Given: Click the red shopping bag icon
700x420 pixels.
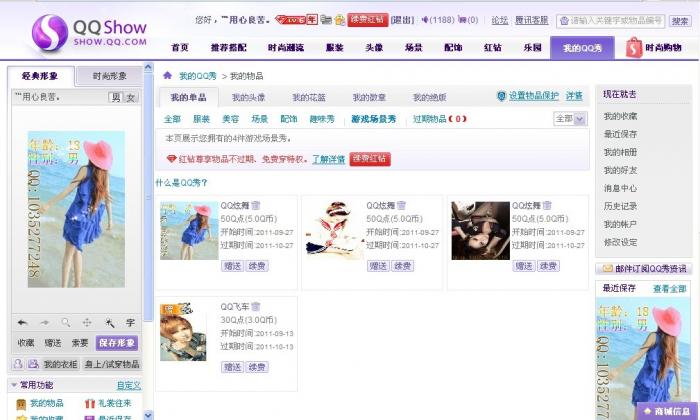Looking at the screenshot, I should 633,48.
